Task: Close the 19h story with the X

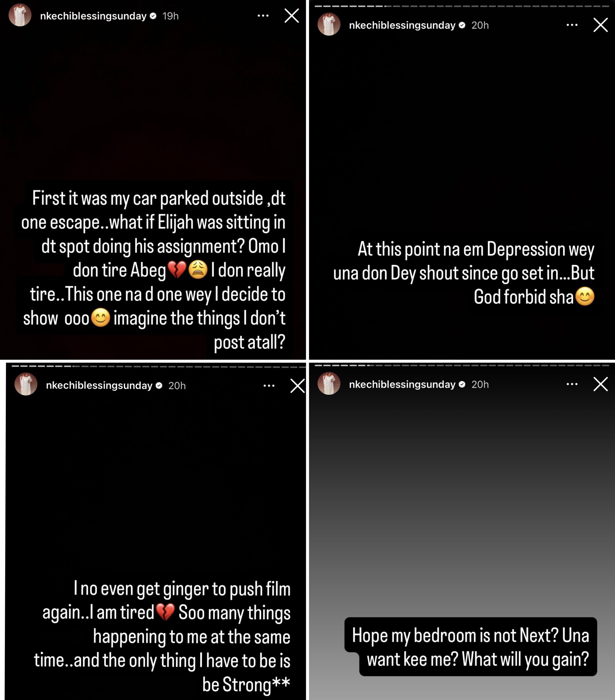Action: click(x=292, y=16)
